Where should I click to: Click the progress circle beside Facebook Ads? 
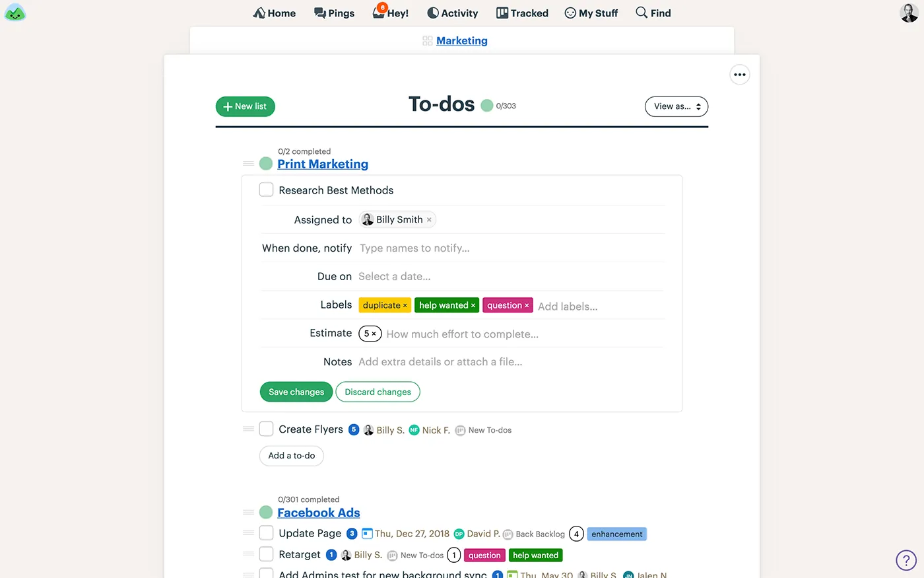tap(266, 512)
